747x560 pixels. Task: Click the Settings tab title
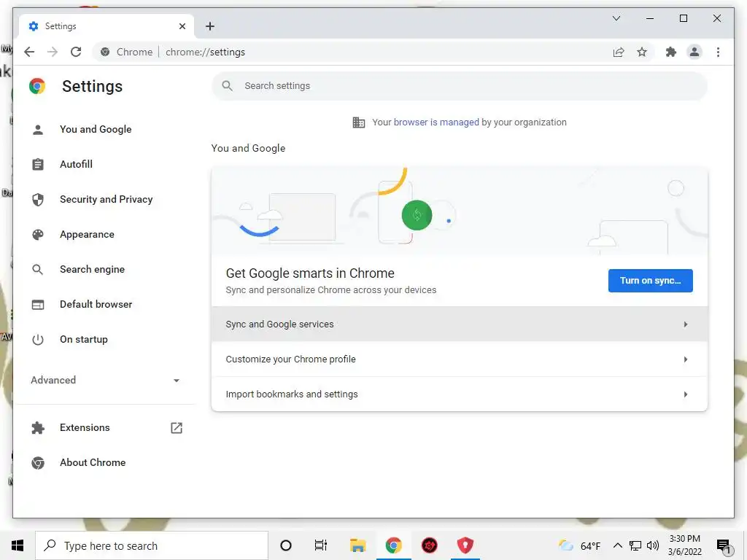[61, 26]
